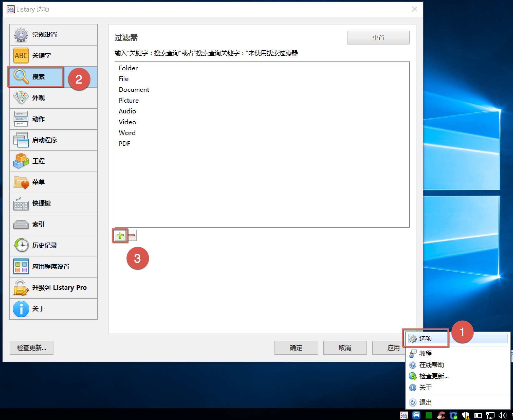This screenshot has height=420, width=513.
Task: Click the green square tray icon
Action: [x=428, y=415]
